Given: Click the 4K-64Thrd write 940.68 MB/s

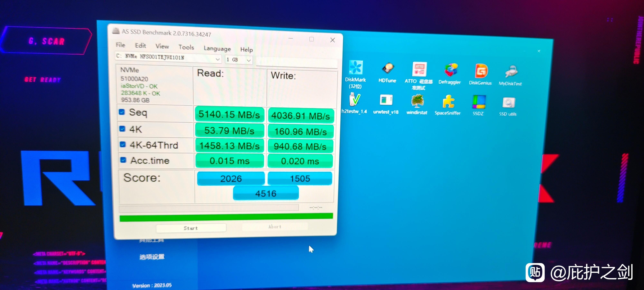Looking at the screenshot, I should click(x=300, y=146).
